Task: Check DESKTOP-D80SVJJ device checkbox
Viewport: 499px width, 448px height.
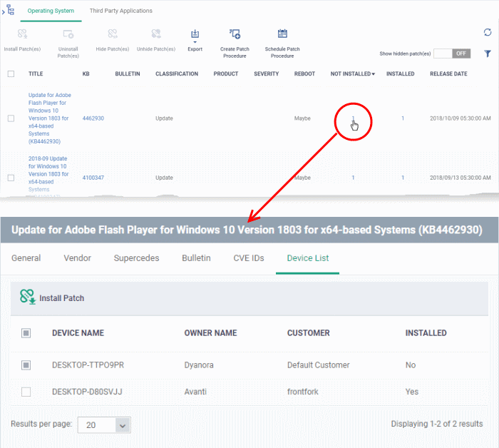Action: (26, 392)
